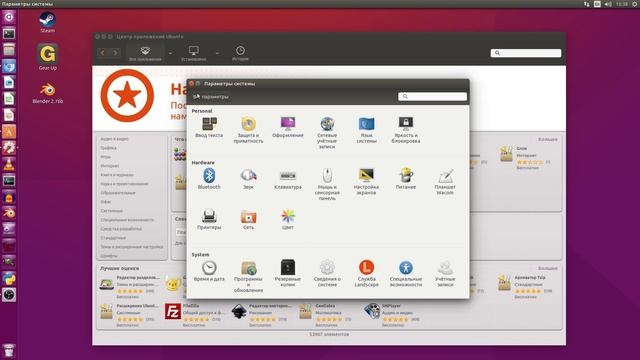The image size is (640, 360).
Task: Open Язык системы (language) settings
Action: pos(366,130)
